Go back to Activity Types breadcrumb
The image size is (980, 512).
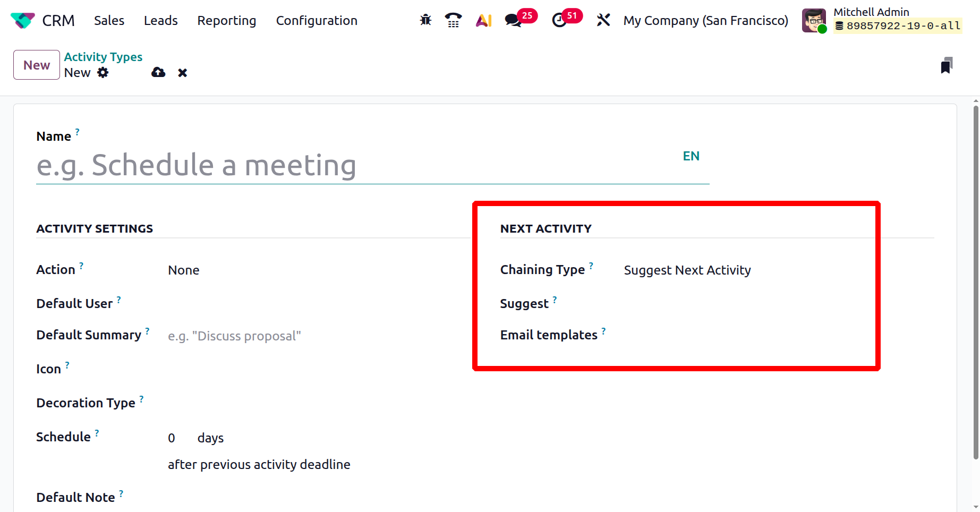tap(103, 57)
